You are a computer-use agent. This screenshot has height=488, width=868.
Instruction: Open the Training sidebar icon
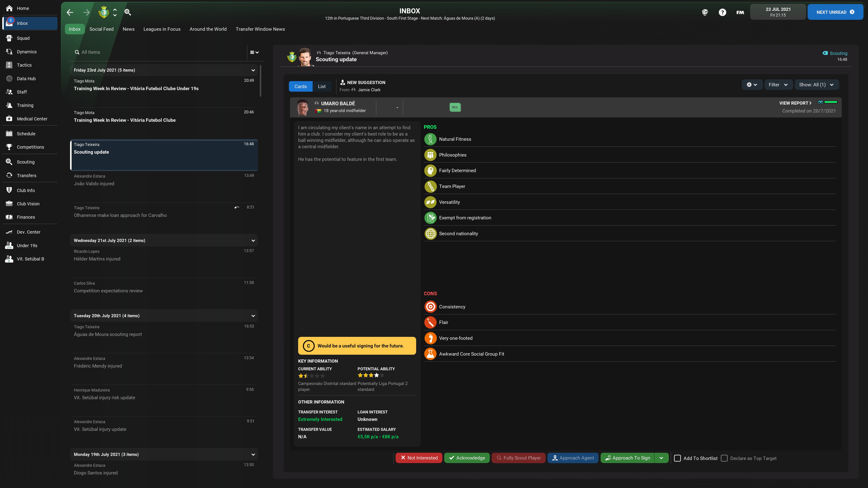pyautogui.click(x=9, y=105)
